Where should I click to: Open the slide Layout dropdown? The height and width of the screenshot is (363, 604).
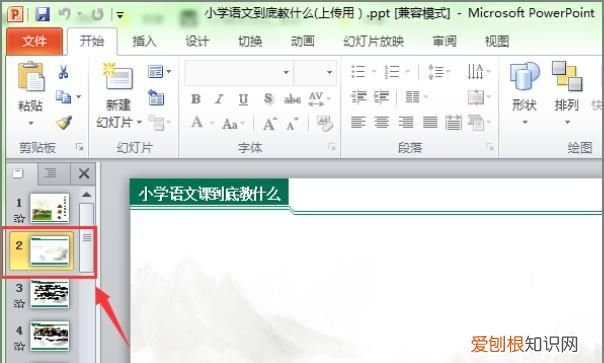click(159, 72)
